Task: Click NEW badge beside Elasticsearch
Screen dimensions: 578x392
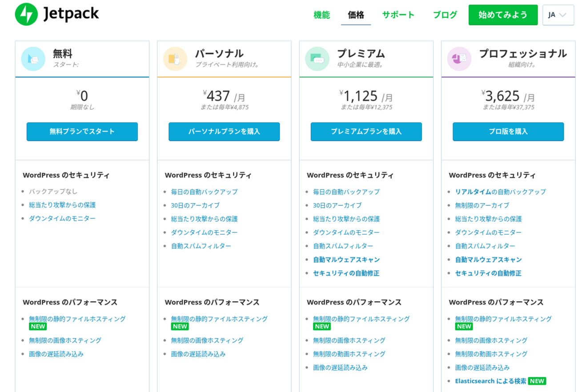Action: [537, 381]
